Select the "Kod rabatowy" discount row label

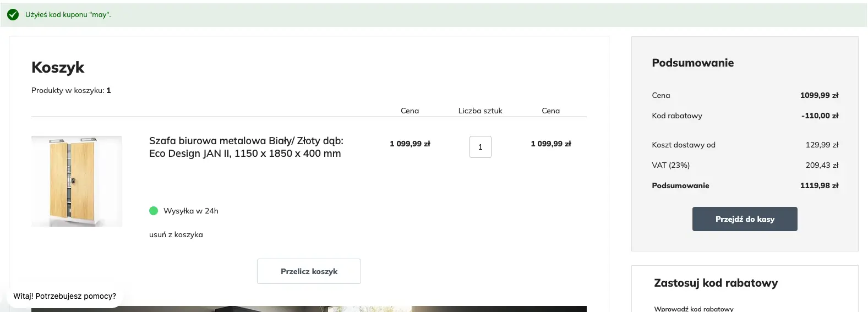(x=676, y=116)
